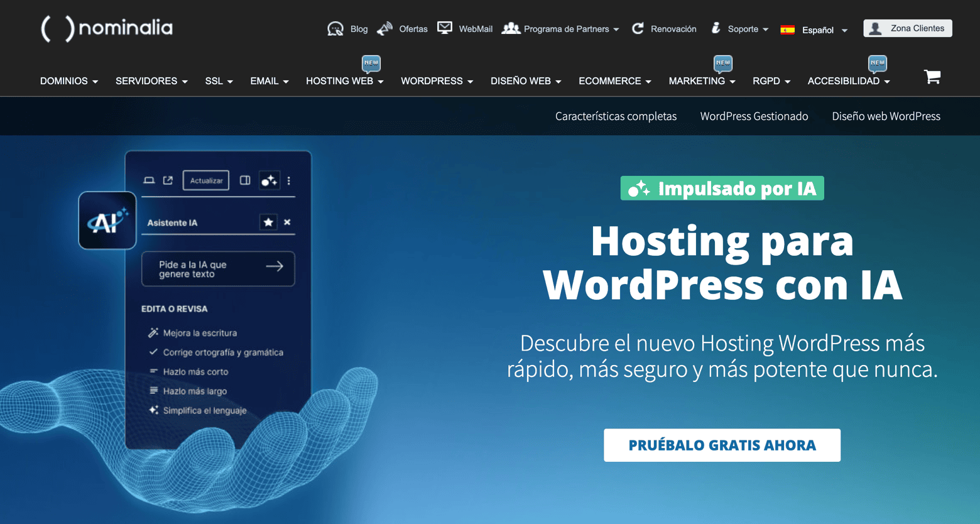Click the sidebar layout icon in mockup toolbar
This screenshot has width=980, height=524.
click(245, 180)
